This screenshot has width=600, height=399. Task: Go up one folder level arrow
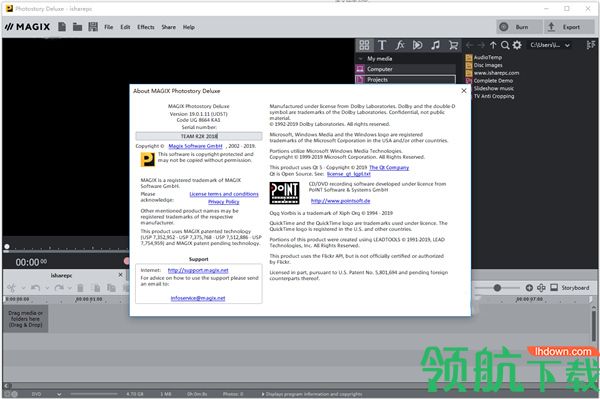(493, 45)
